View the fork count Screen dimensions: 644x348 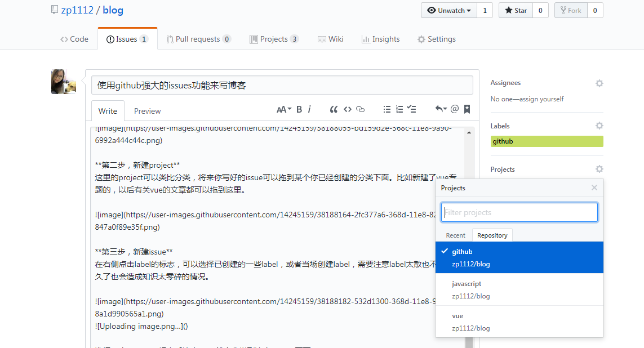[595, 10]
